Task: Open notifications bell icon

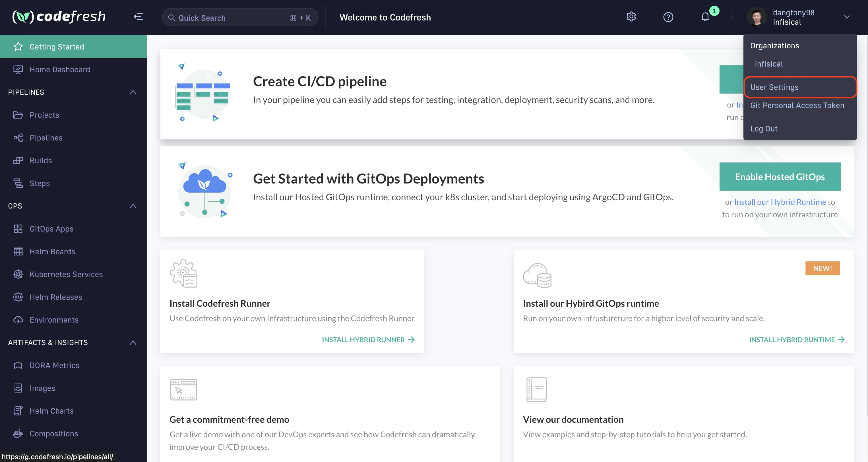Action: [x=705, y=17]
